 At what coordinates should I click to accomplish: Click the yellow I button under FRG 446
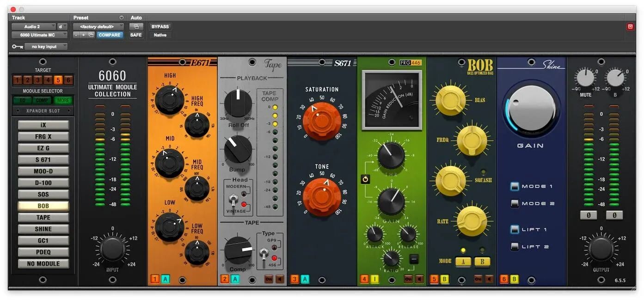click(x=375, y=279)
